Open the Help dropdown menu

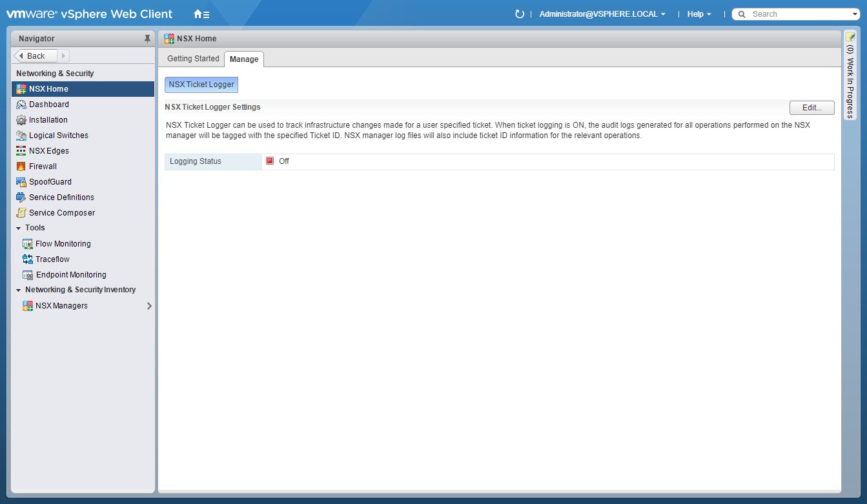click(x=699, y=14)
